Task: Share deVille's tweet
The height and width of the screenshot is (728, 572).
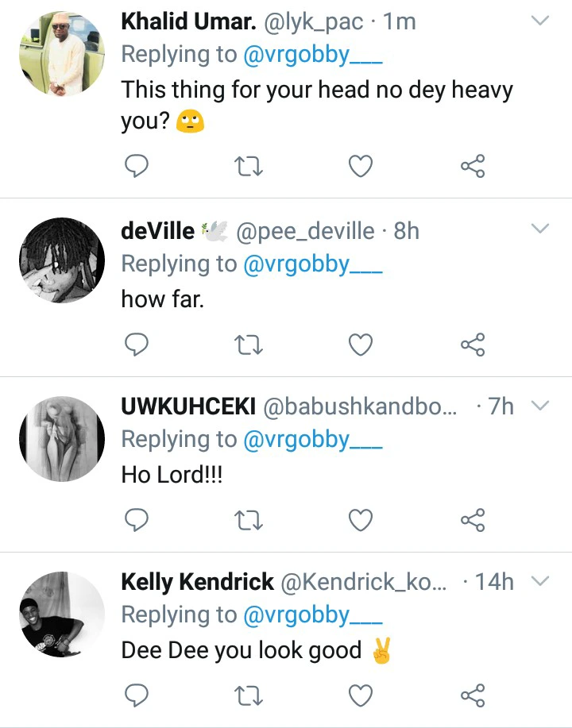Action: pos(473,344)
